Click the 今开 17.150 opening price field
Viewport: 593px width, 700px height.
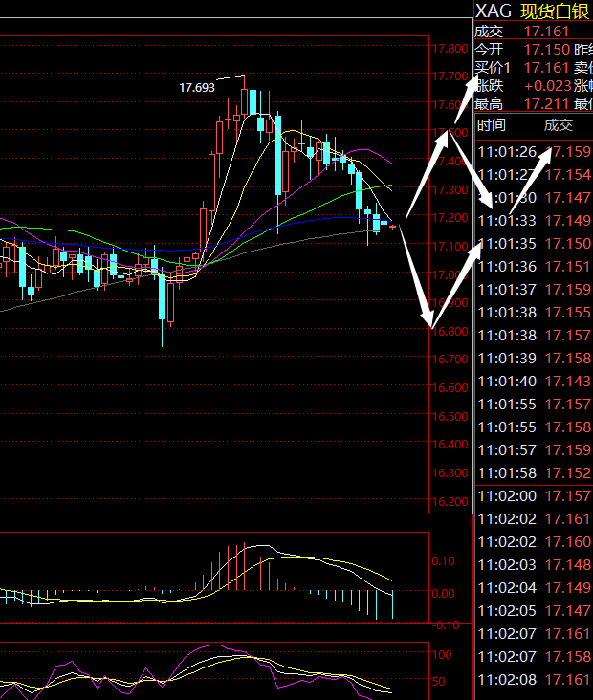pos(543,49)
